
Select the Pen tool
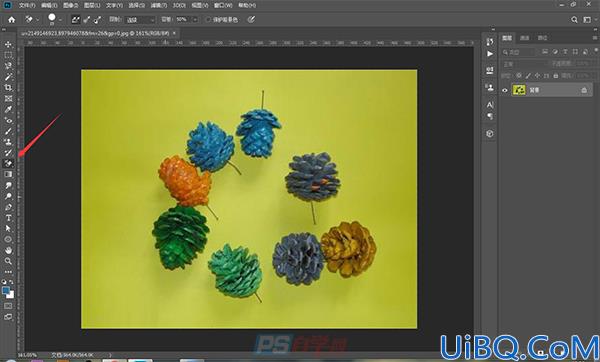[8, 207]
